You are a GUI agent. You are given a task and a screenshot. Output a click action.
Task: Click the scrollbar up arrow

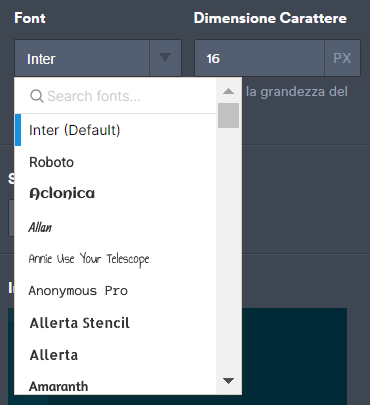[228, 91]
